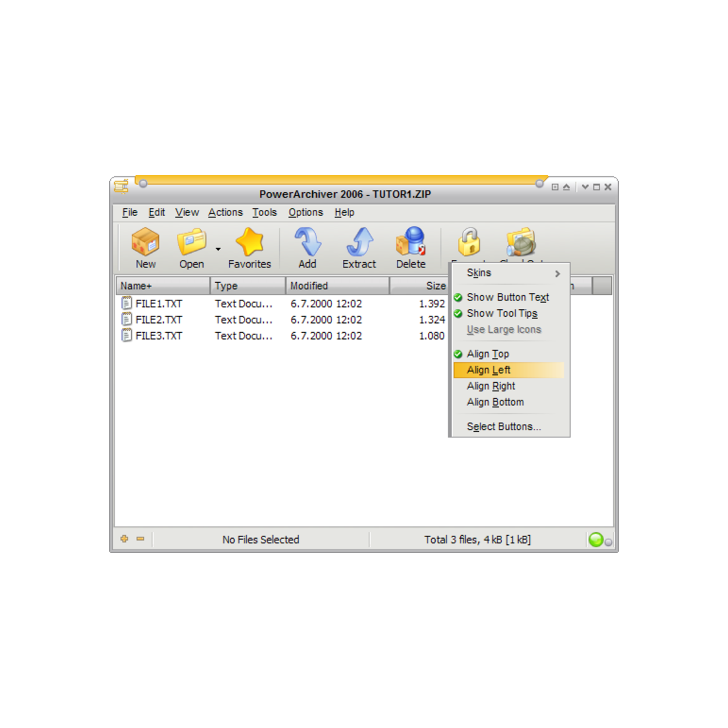
Task: Open Select Buttons dialog
Action: pyautogui.click(x=503, y=426)
